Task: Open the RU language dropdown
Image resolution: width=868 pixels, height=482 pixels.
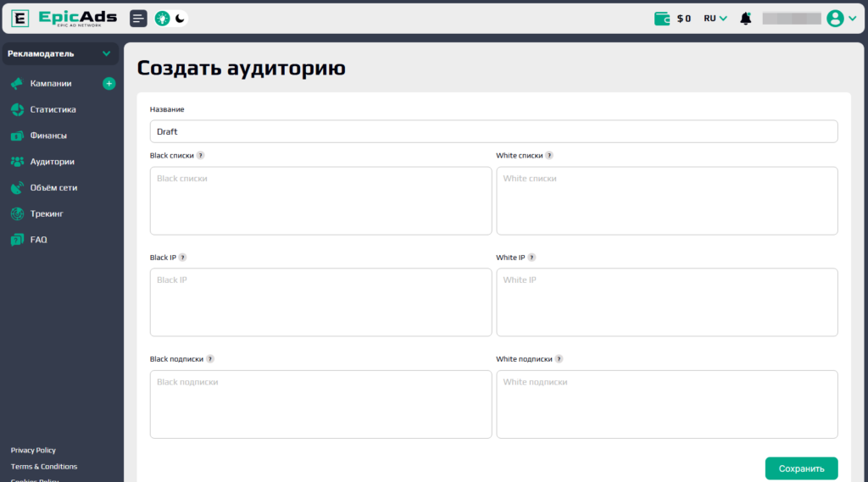Action: (715, 19)
